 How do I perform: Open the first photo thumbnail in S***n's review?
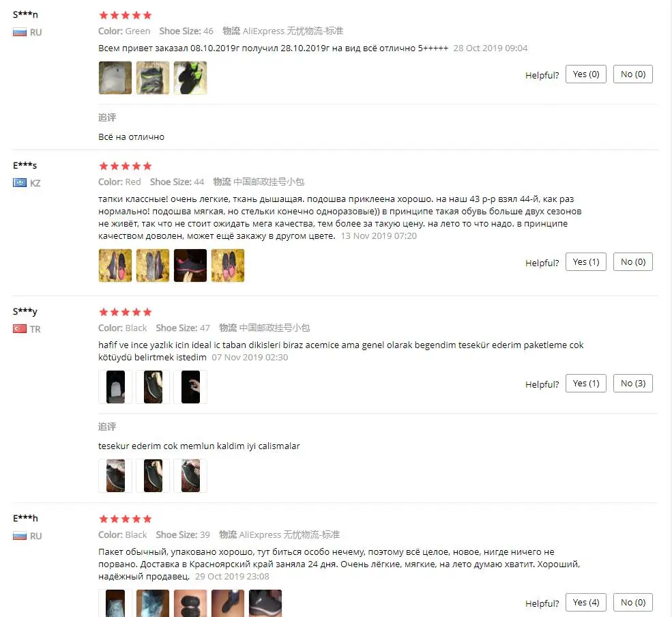coord(115,78)
